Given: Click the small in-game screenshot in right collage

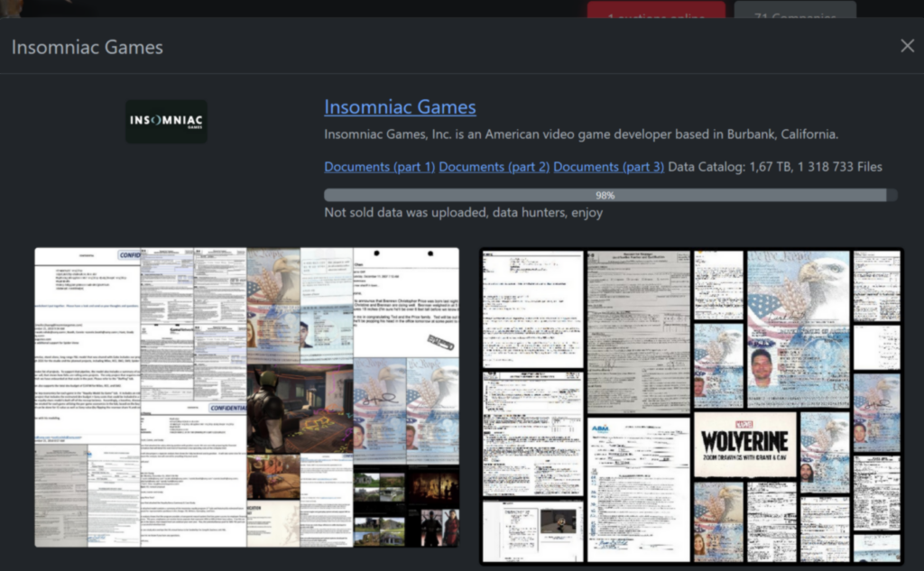Looking at the screenshot, I should pyautogui.click(x=557, y=522).
